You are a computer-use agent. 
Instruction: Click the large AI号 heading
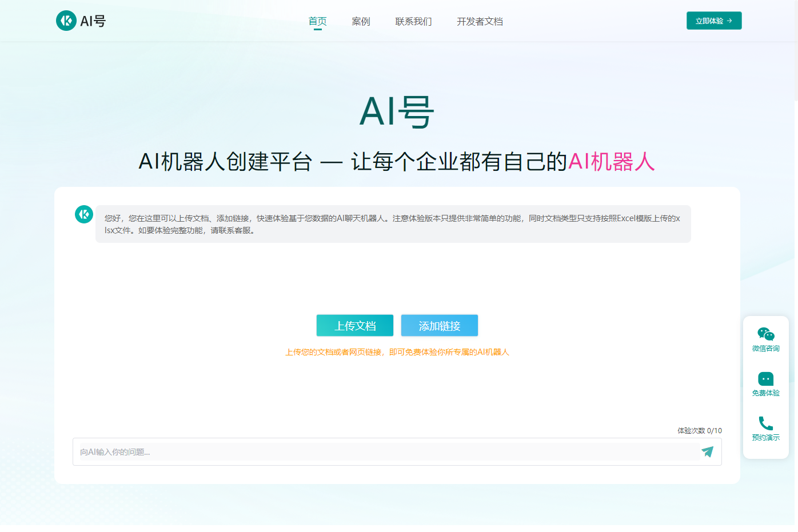(x=397, y=111)
